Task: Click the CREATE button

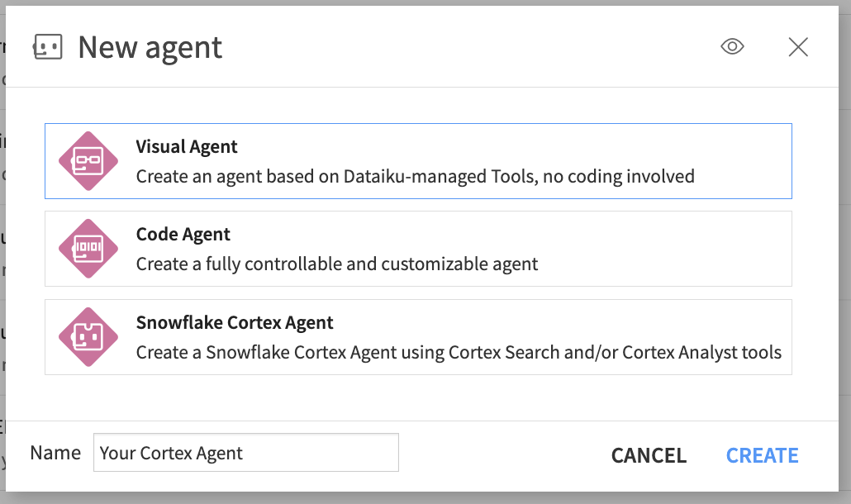Action: pos(761,455)
